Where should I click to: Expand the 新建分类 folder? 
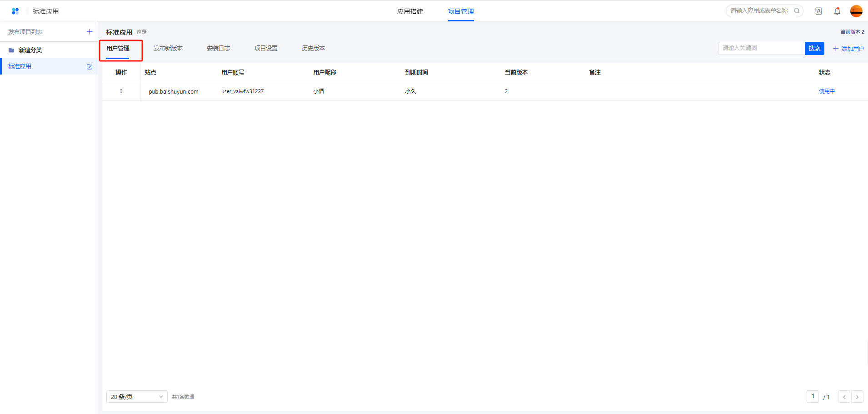30,50
